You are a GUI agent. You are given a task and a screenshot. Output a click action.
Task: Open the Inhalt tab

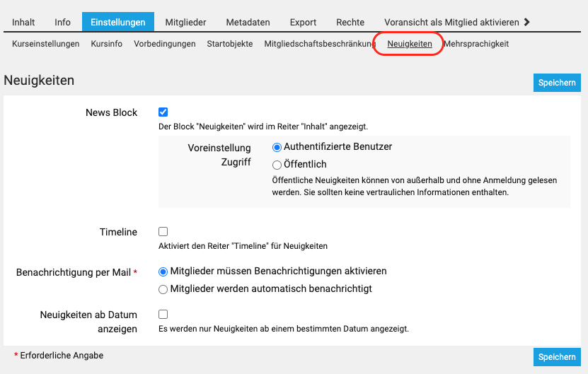click(x=23, y=23)
